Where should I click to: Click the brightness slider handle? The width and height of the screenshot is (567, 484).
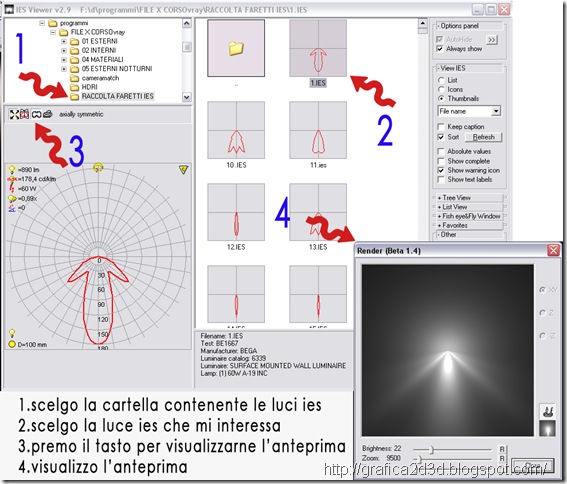click(x=431, y=450)
